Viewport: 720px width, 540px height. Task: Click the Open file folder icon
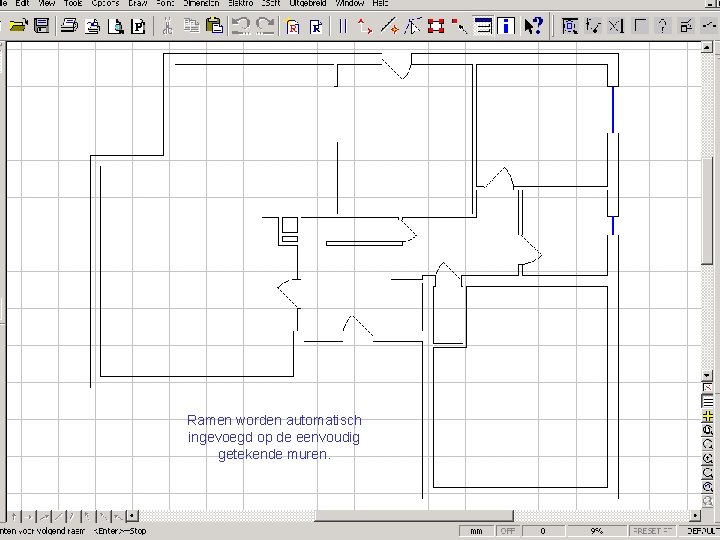point(18,26)
